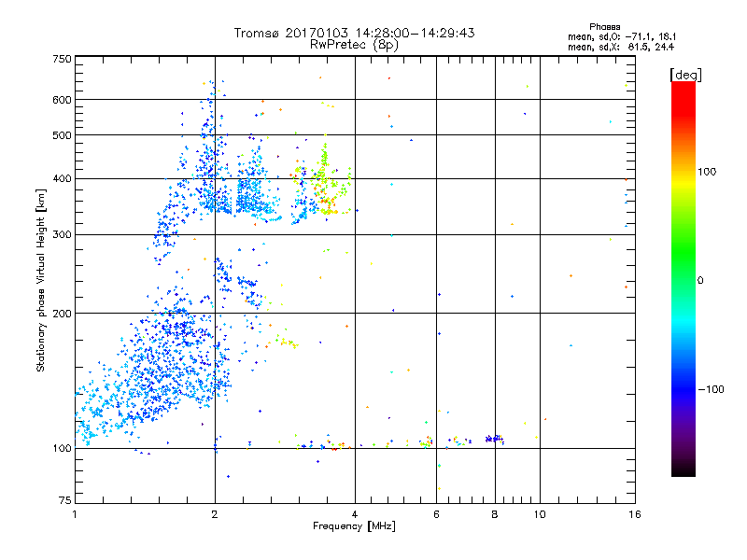Click the "mean, sd,O: -71.1, 18.1" line
Screen dimensions: 747x560
pyautogui.click(x=622, y=36)
